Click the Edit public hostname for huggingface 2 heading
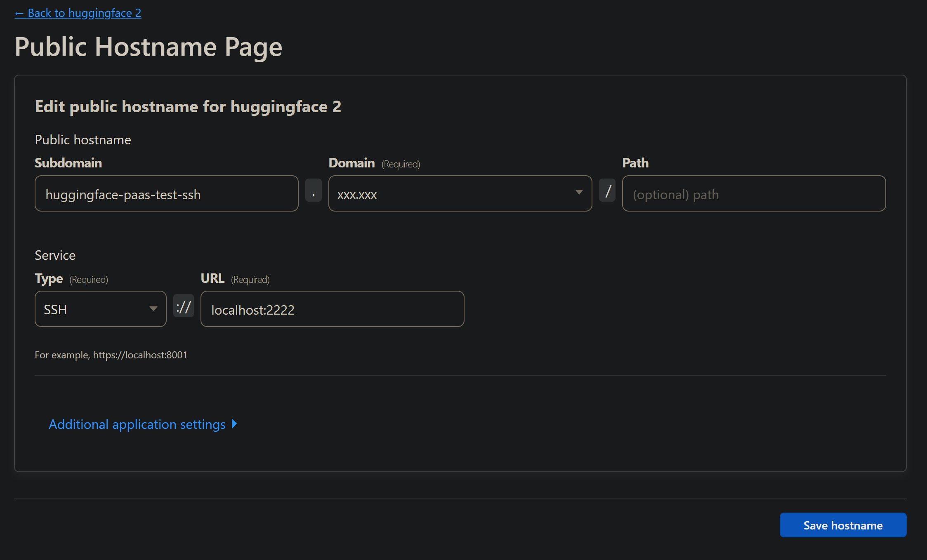 click(188, 107)
